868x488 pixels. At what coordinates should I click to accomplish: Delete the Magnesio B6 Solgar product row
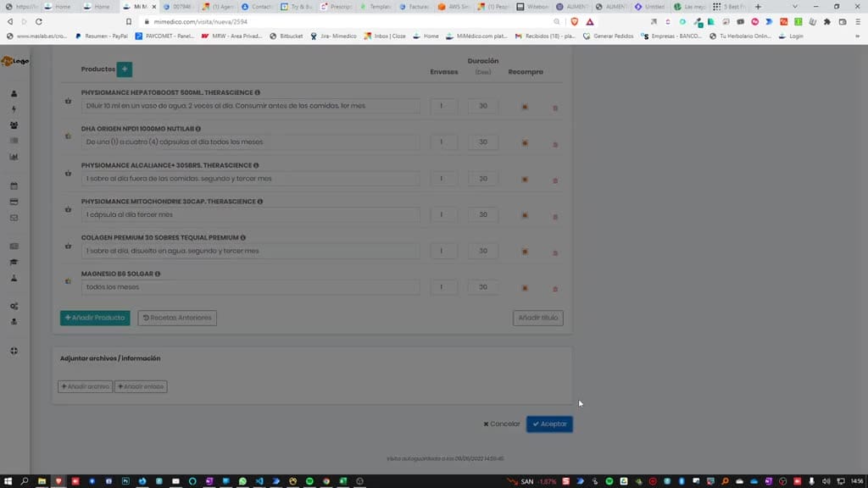pos(555,289)
